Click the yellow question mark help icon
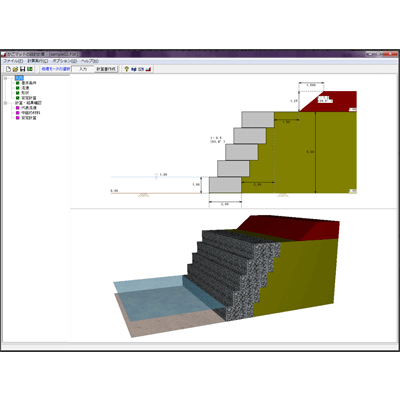The image size is (400, 400). pyautogui.click(x=127, y=69)
